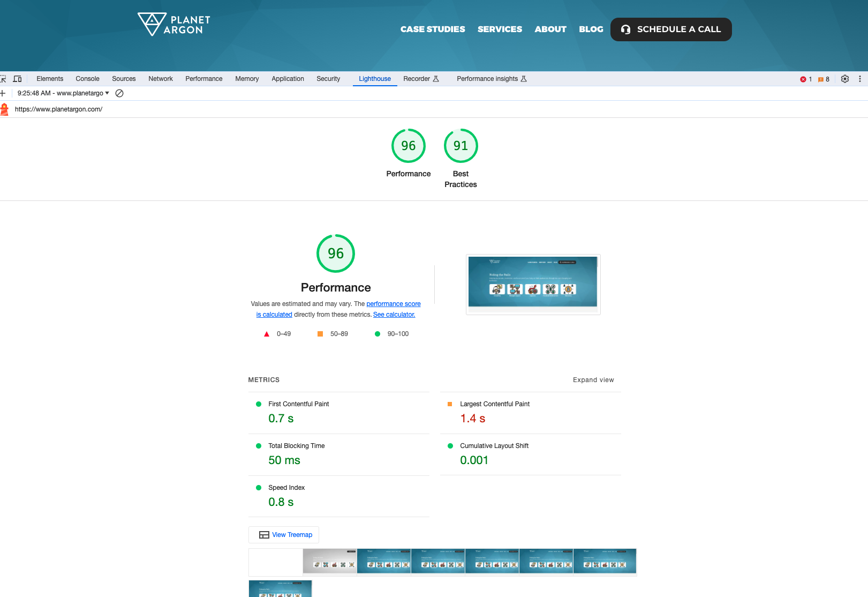The width and height of the screenshot is (868, 597).
Task: Click the Lighthouse lighthouse icon beside the URL
Action: coord(5,109)
